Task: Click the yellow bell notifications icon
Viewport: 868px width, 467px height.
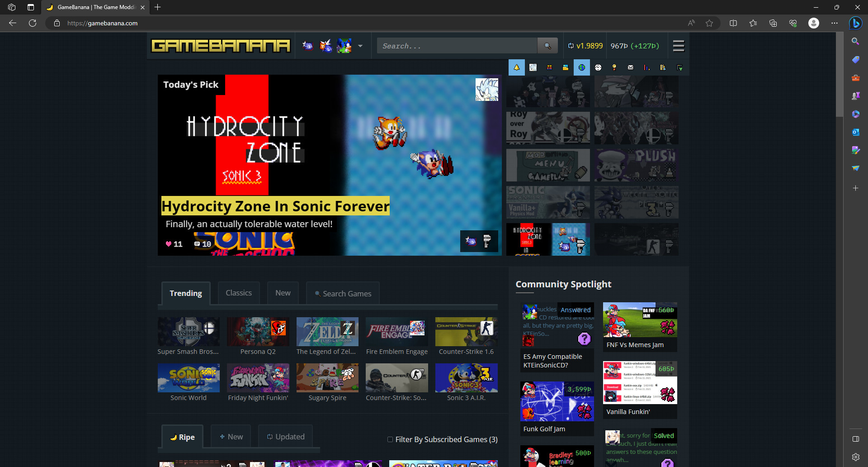Action: (x=517, y=67)
